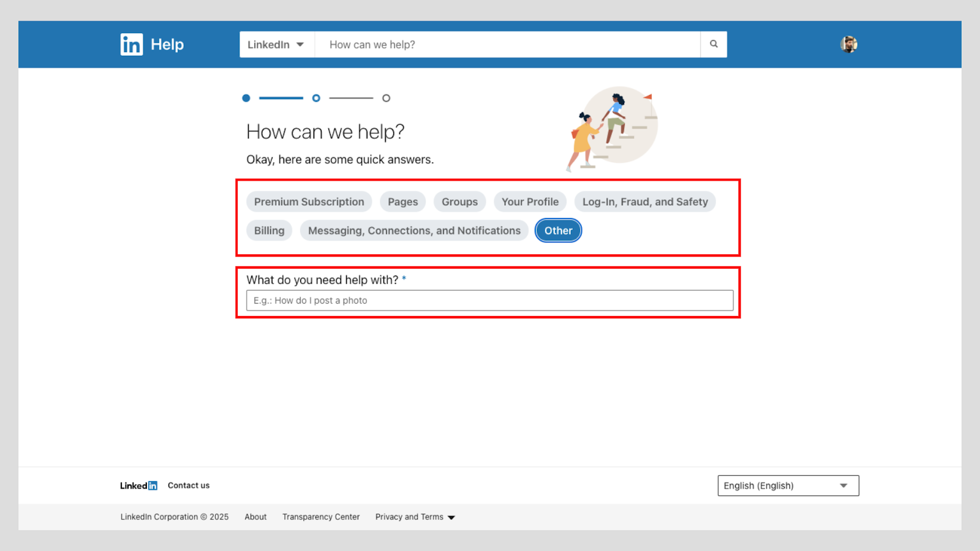
Task: Click the stairs illustration image
Action: (612, 129)
